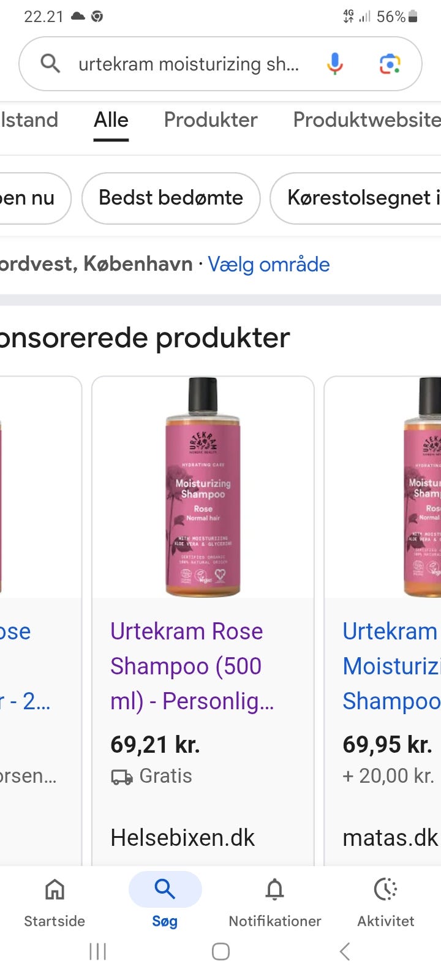Viewport: 441px width, 980px height.
Task: Switch to the Produktwebsite tab
Action: [367, 120]
